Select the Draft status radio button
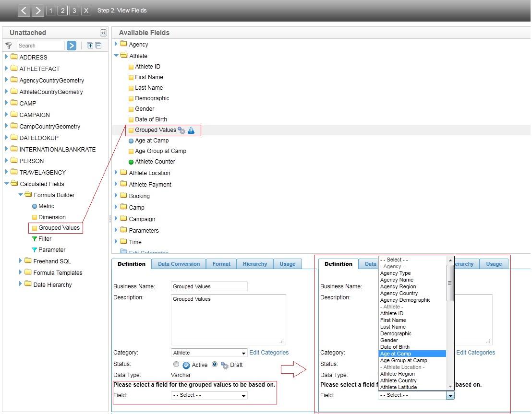Screen dimensions: 532x414 tap(215, 364)
